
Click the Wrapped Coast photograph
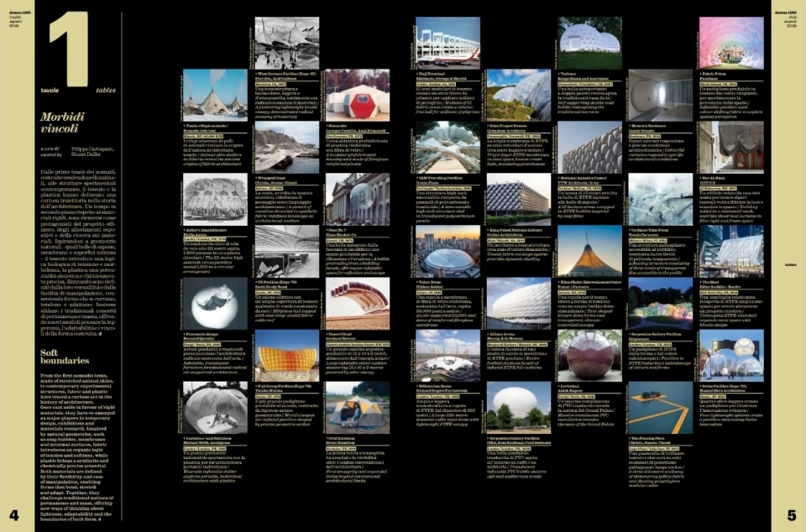pos(286,146)
